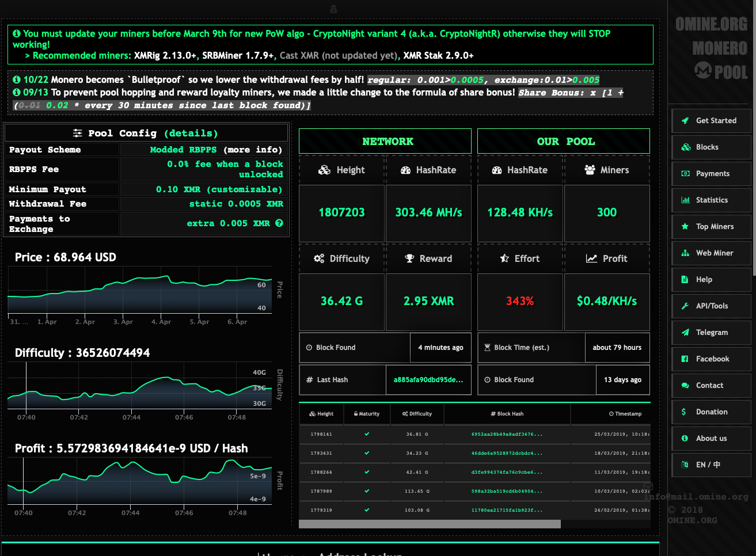The image size is (756, 556).
Task: Click the info icon beside About us
Action: (685, 439)
